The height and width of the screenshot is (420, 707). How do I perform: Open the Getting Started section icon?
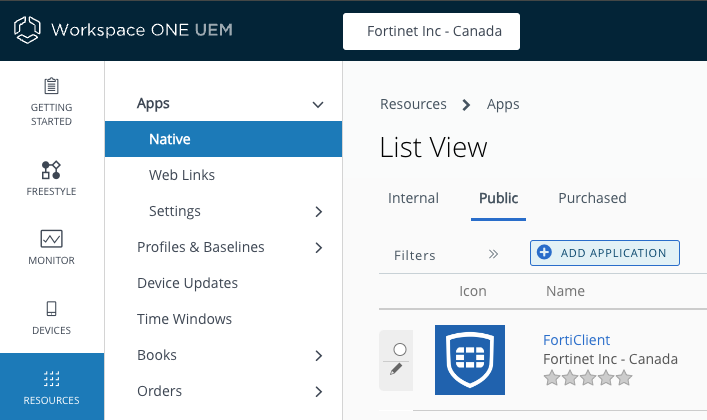point(51,87)
